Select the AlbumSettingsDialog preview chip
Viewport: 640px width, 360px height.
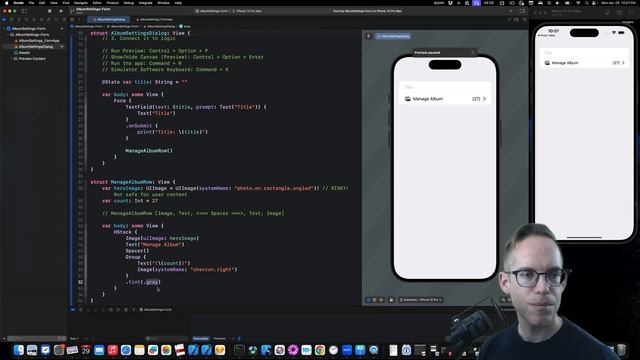click(393, 36)
